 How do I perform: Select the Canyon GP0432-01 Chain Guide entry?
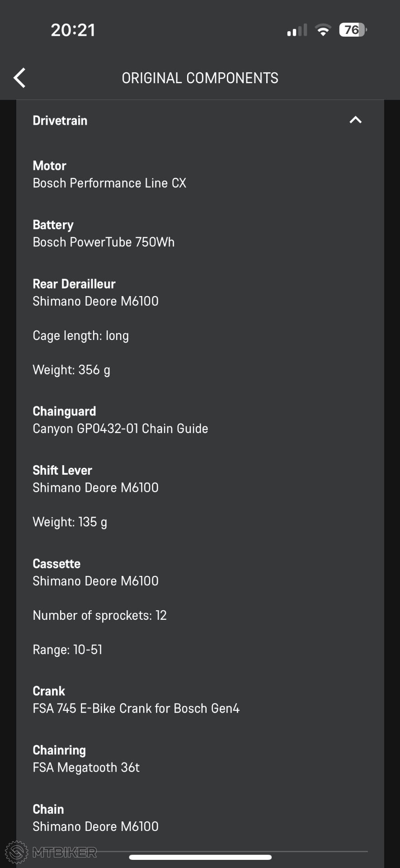120,429
